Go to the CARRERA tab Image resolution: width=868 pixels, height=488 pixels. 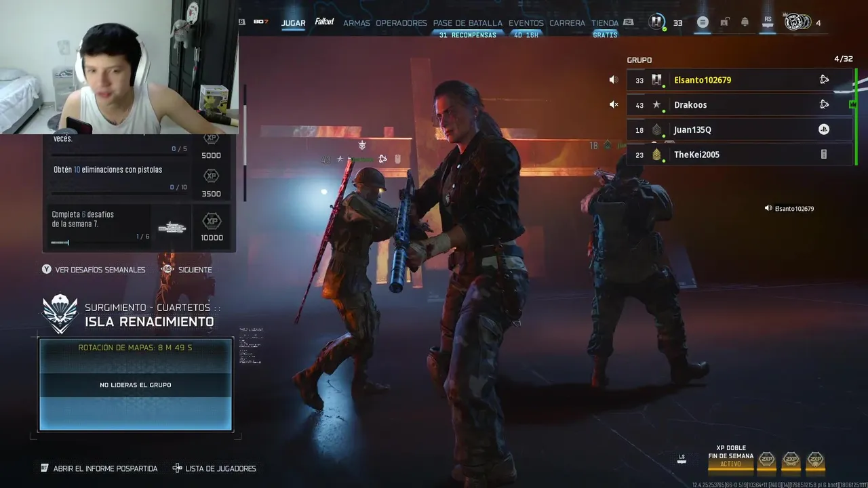pos(567,23)
